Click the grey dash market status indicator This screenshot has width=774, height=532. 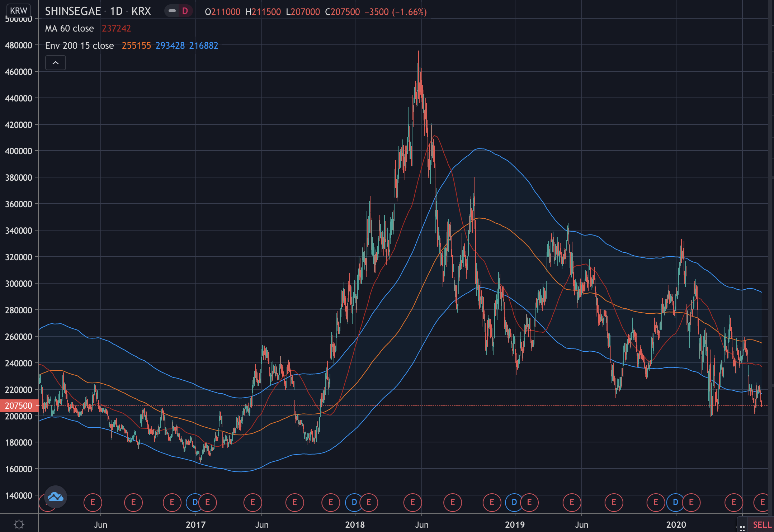pos(172,11)
